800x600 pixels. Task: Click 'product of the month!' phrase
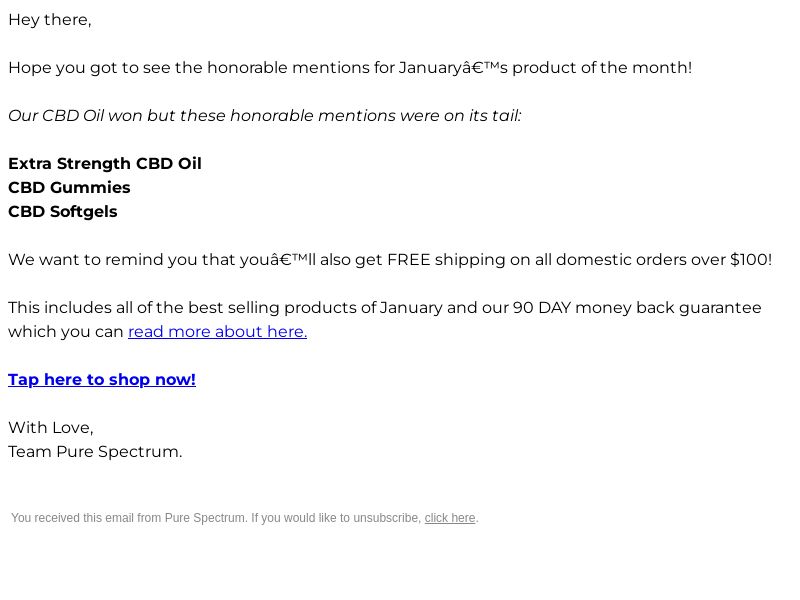[x=602, y=68]
